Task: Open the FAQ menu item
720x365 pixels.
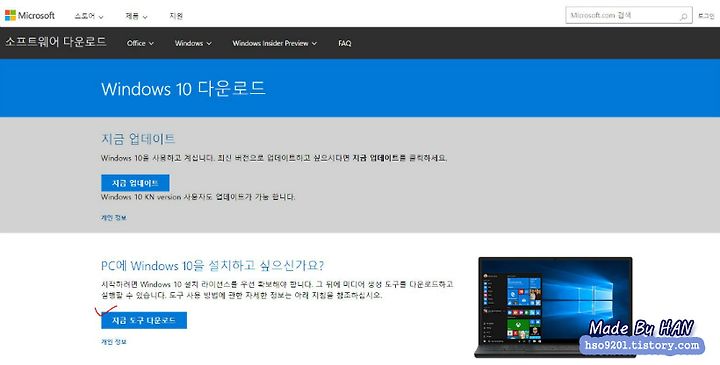Action: (x=344, y=43)
